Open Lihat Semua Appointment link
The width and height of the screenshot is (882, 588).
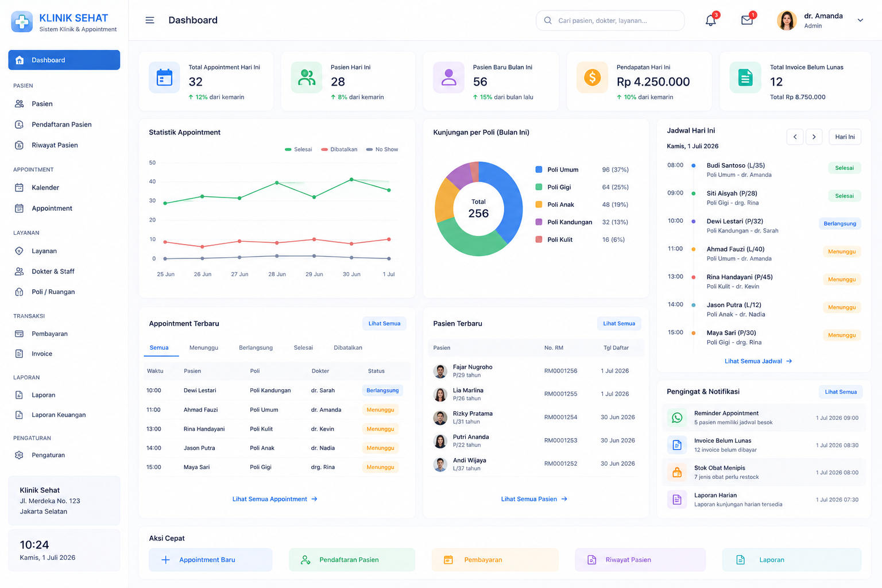click(275, 499)
